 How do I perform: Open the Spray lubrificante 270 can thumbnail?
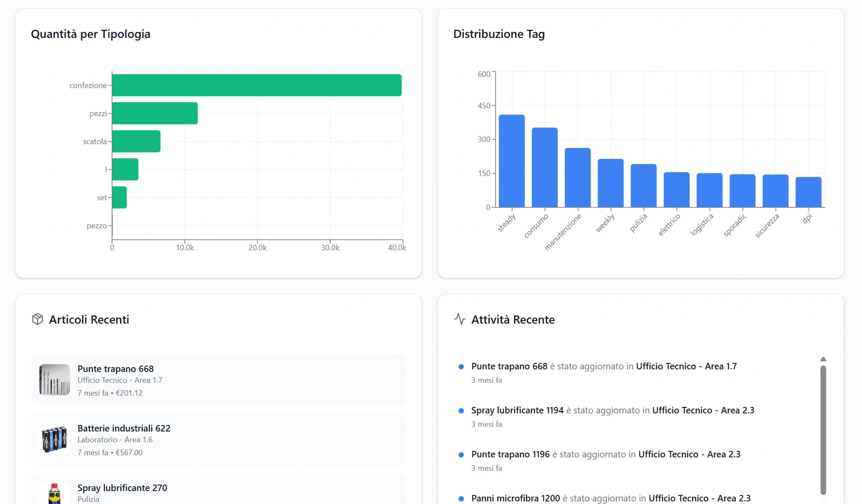(54, 493)
